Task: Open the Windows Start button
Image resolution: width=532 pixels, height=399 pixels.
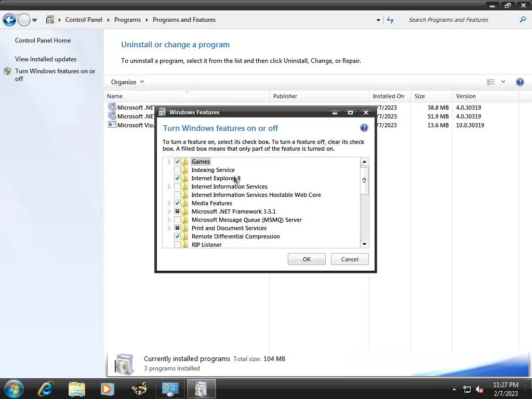Action: click(x=14, y=389)
